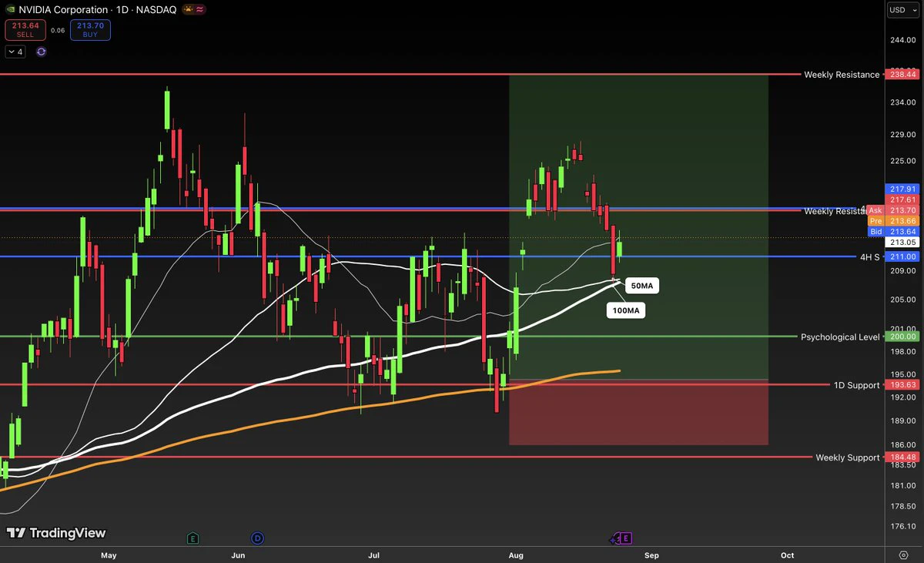The image size is (924, 563).
Task: Click the Oct label on time axis
Action: [x=787, y=555]
